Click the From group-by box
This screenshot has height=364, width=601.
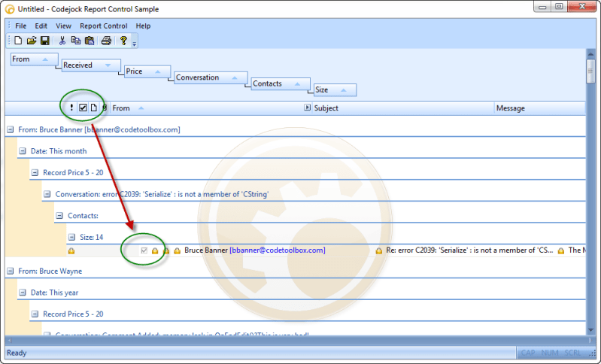[34, 59]
